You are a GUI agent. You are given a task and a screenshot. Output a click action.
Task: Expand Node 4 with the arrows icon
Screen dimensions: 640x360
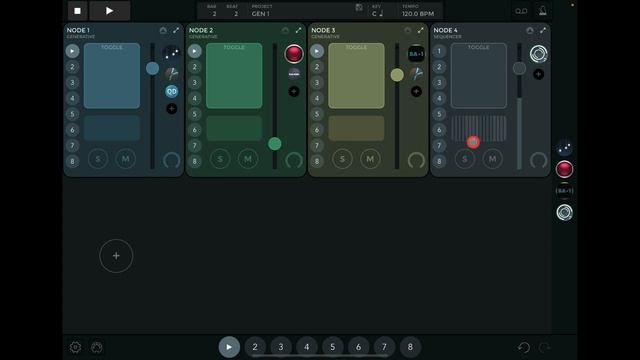(543, 30)
